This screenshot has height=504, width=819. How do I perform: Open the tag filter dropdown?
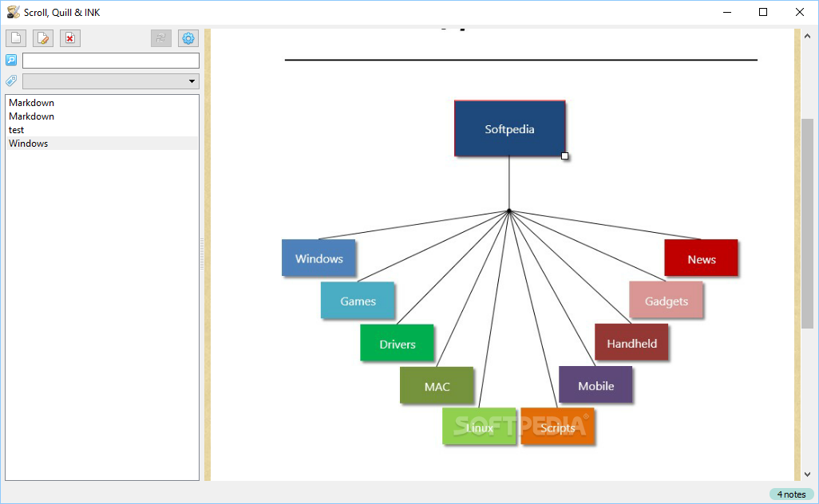111,81
